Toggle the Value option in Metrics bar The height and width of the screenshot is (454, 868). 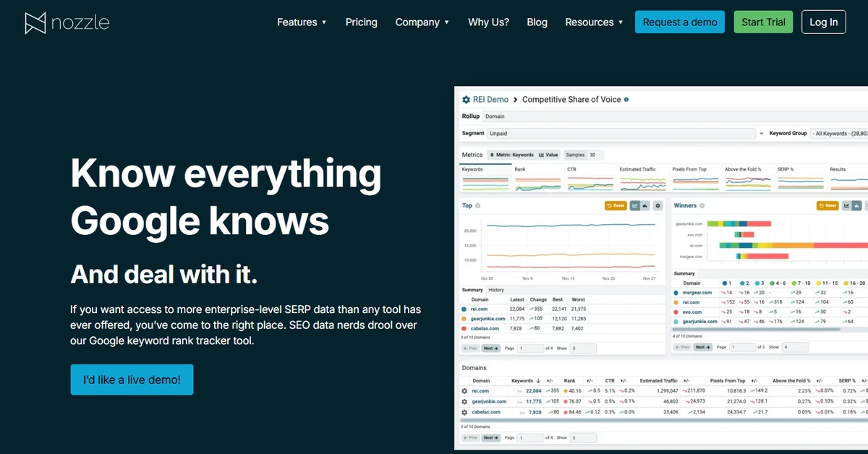[x=548, y=155]
